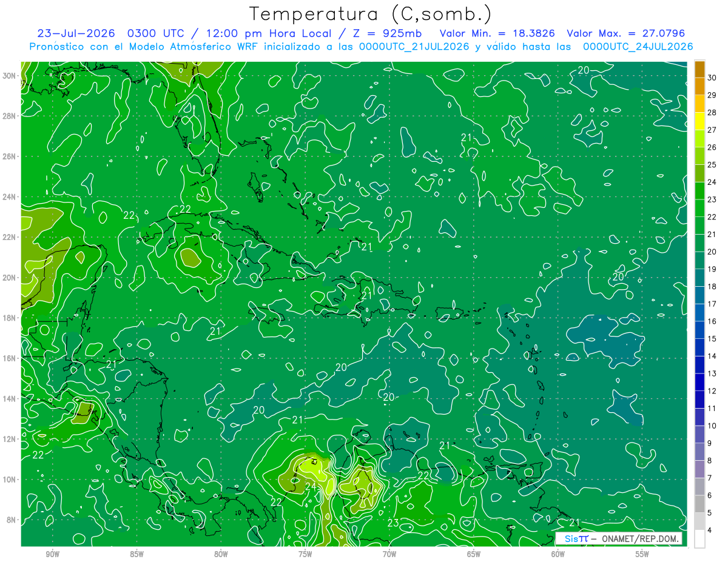Click the 90W longitude axis label
Screen dimensions: 728x562
[53, 554]
